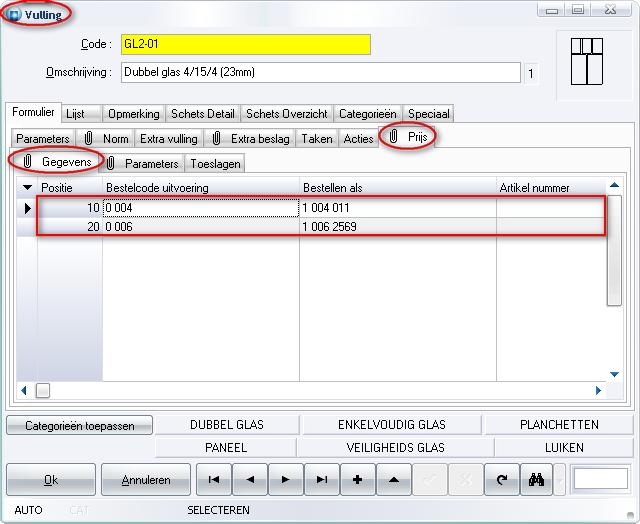Choose the PANEEL category
The height and width of the screenshot is (524, 640).
(226, 448)
